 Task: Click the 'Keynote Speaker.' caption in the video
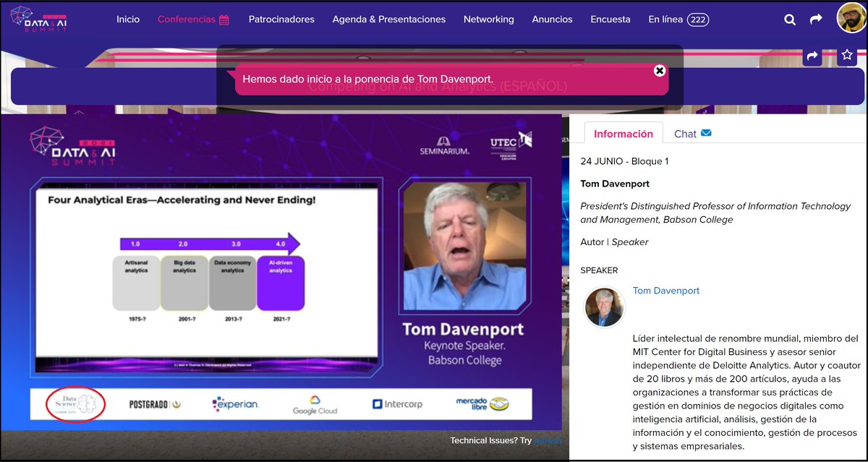(x=463, y=346)
